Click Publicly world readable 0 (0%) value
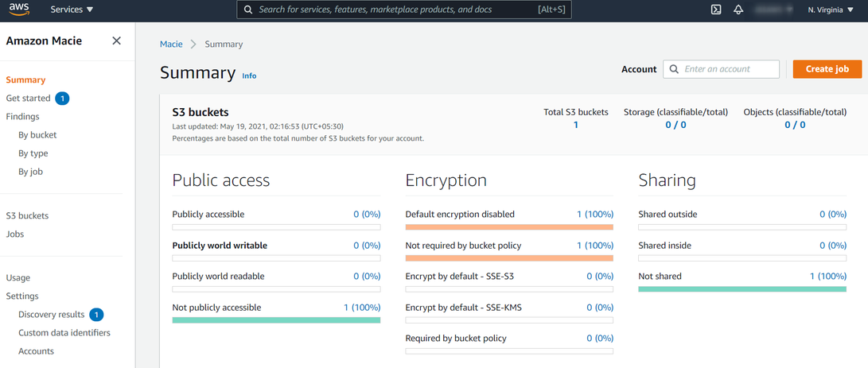This screenshot has height=368, width=868. coord(367,276)
